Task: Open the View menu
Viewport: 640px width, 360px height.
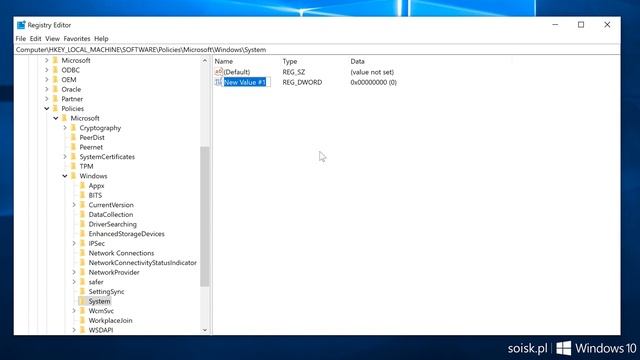Action: [x=52, y=39]
